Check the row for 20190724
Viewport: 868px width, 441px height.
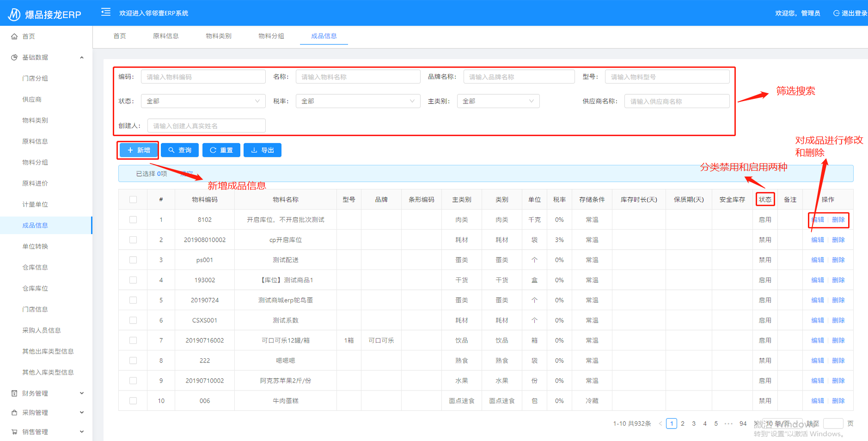(133, 300)
